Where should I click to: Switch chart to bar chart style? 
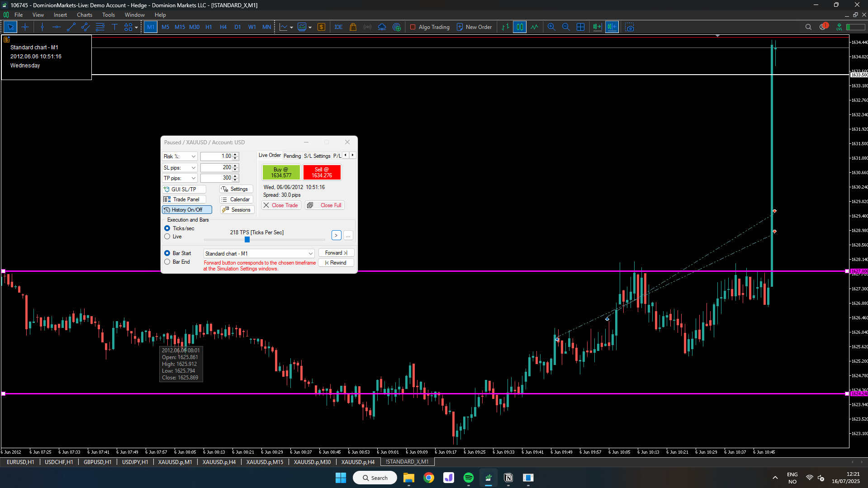point(505,27)
